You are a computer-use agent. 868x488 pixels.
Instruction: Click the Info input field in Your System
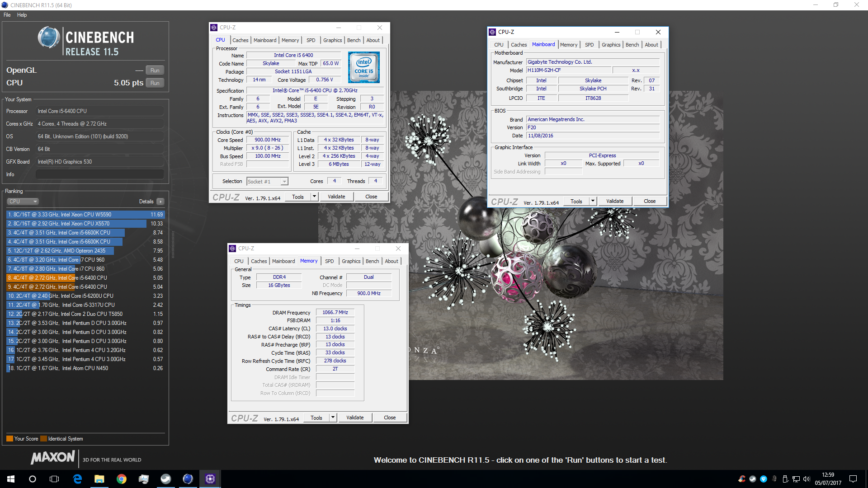tap(100, 174)
